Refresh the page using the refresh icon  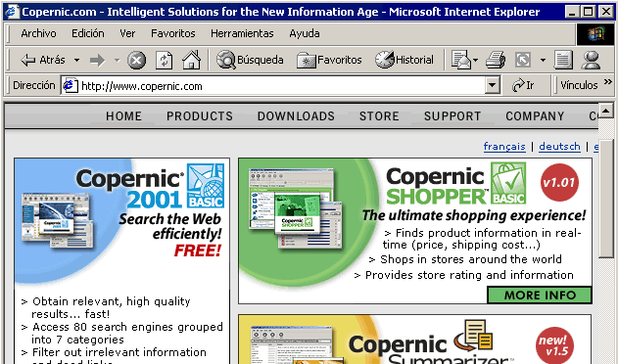[x=164, y=61]
